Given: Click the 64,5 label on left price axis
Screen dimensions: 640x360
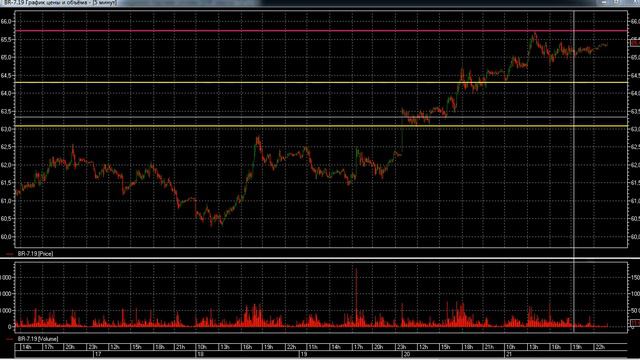Looking at the screenshot, I should point(7,76).
